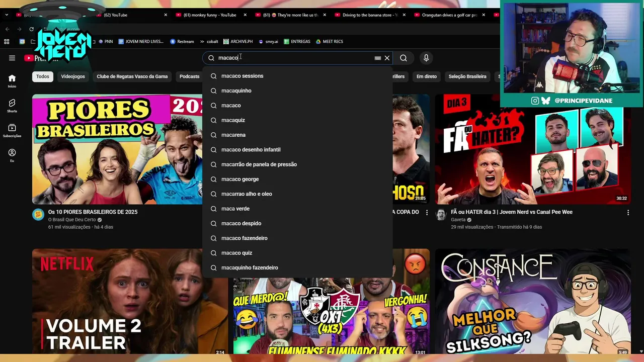The height and width of the screenshot is (362, 644).
Task: Open the smry.ai bookmark
Action: [268, 41]
